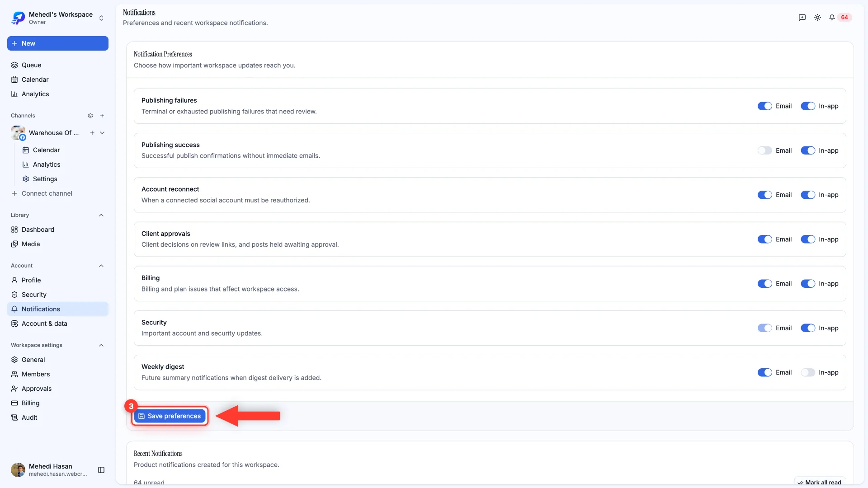
Task: Select Notifications in the sidebar
Action: pyautogui.click(x=58, y=309)
